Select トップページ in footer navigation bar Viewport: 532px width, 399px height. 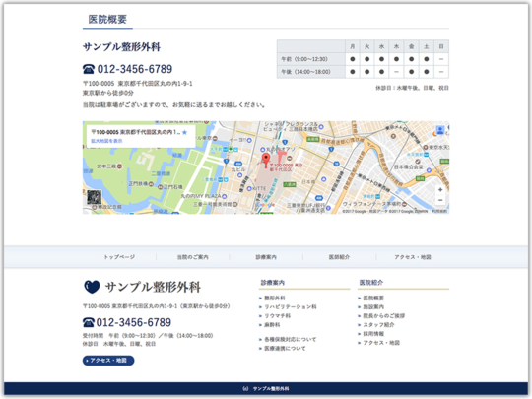click(119, 257)
